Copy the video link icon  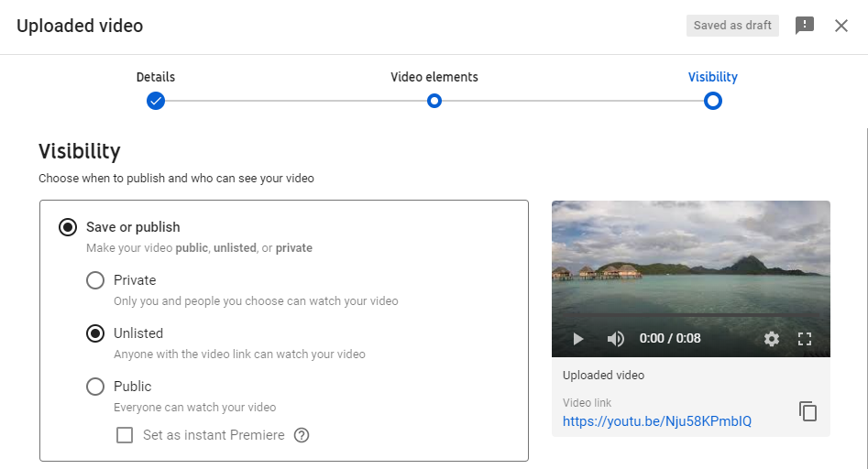click(808, 411)
